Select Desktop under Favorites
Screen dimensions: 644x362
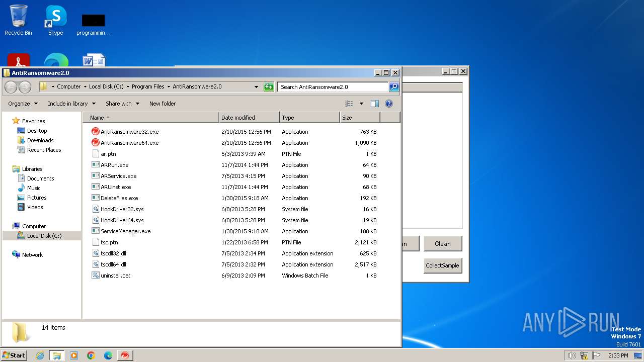(x=37, y=131)
